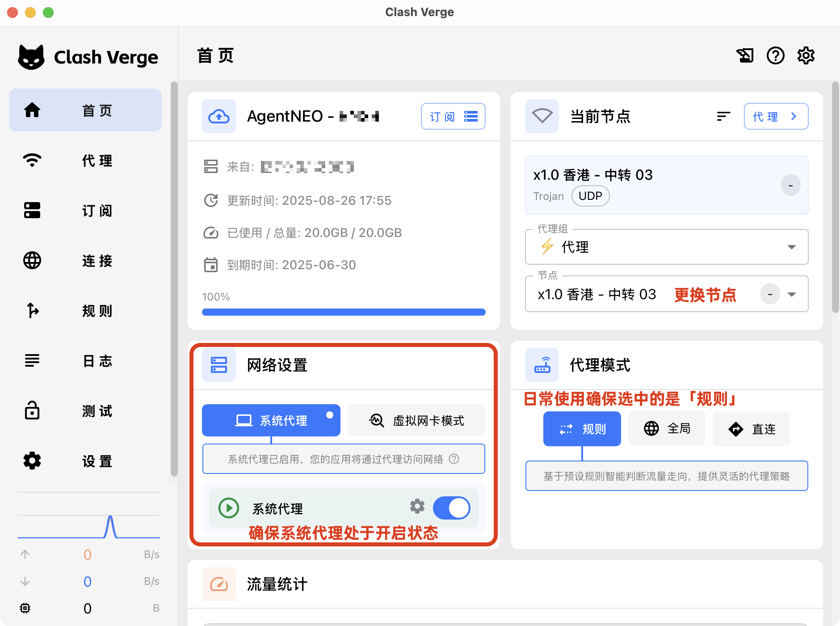Toggle the 系统代理 switch off
840x626 pixels.
(x=451, y=508)
